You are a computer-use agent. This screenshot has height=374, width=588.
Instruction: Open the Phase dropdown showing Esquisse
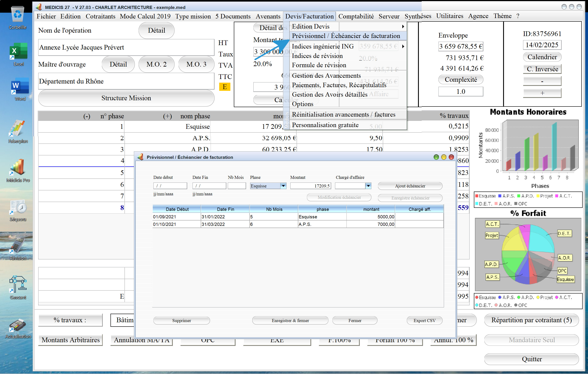point(283,186)
